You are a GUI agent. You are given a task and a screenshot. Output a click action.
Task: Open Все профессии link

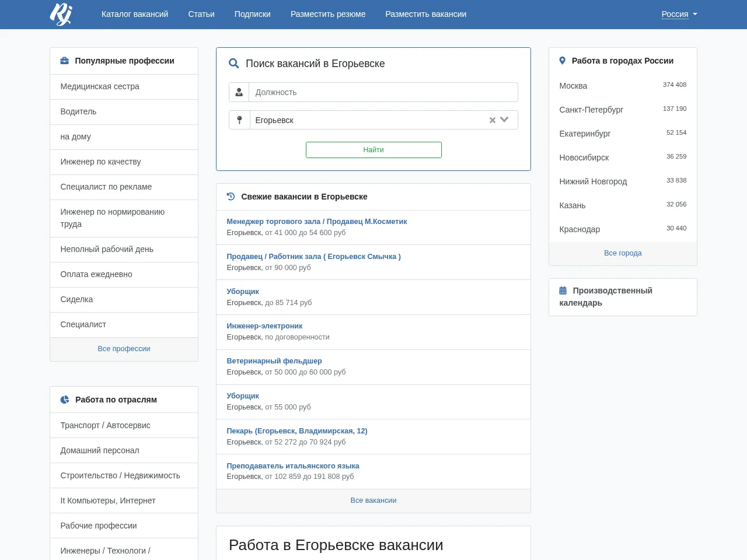click(x=124, y=349)
